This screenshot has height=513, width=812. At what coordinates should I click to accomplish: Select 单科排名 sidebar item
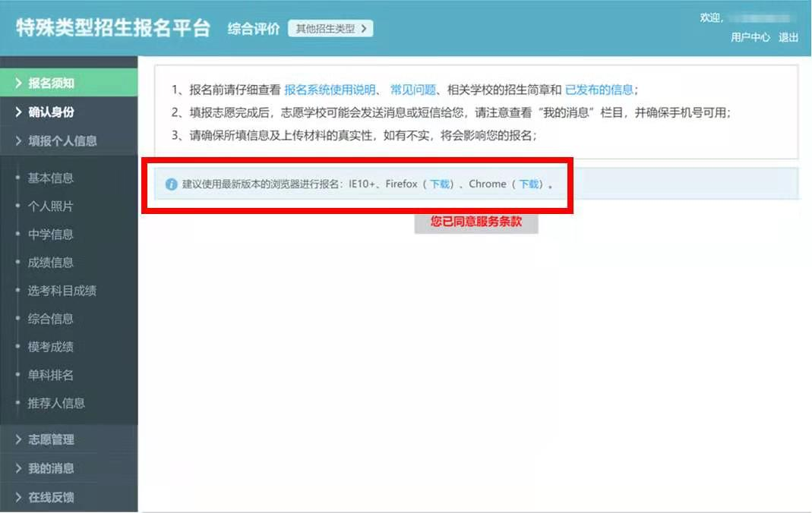click(x=51, y=375)
